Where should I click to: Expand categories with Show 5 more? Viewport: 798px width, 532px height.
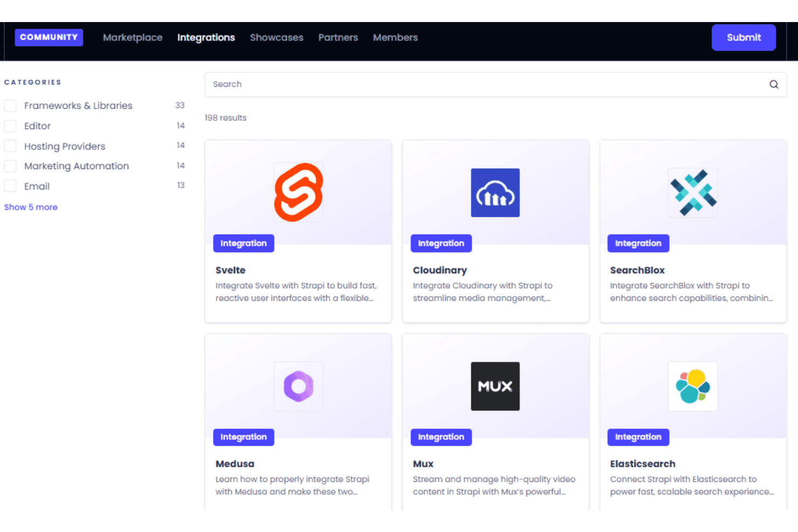click(31, 207)
